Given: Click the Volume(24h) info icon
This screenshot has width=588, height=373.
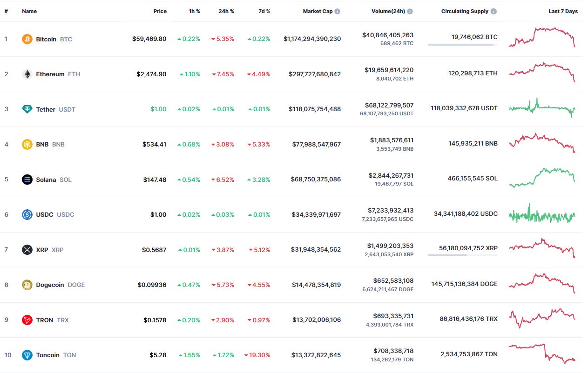Looking at the screenshot, I should click(x=410, y=11).
